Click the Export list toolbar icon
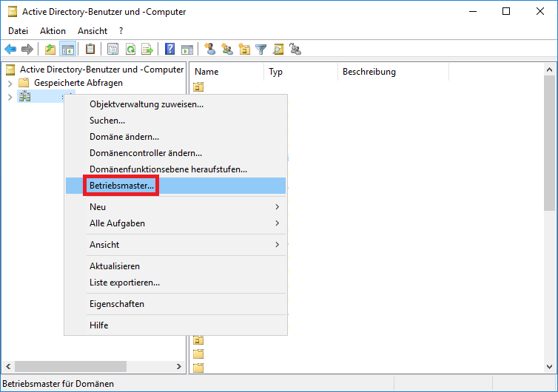This screenshot has height=392, width=558. tap(147, 50)
